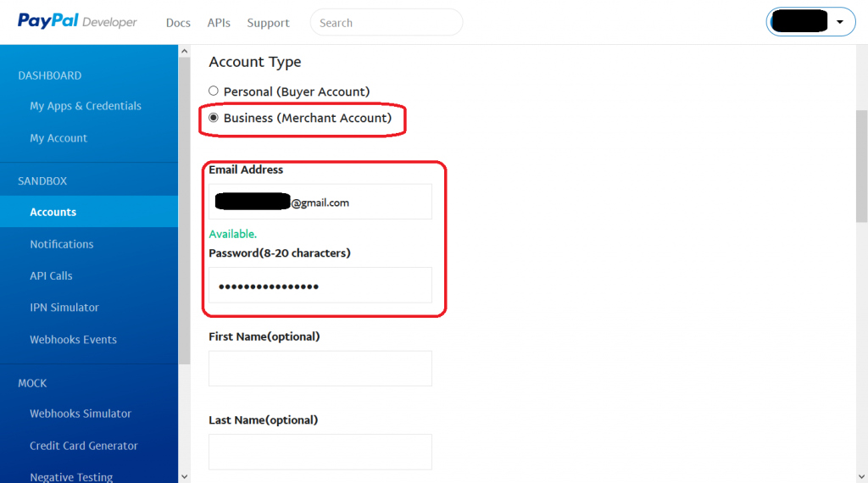The image size is (868, 483).
Task: Open the Docs menu
Action: 178,23
